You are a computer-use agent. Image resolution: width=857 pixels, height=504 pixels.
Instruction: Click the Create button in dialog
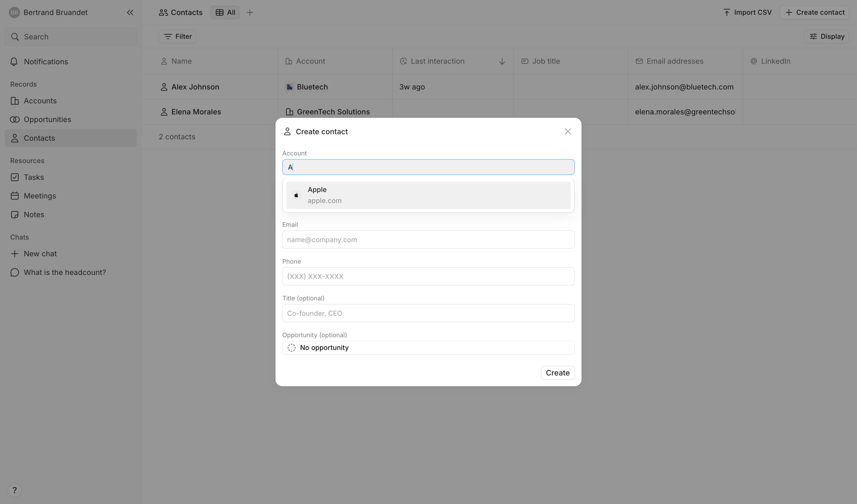click(557, 373)
